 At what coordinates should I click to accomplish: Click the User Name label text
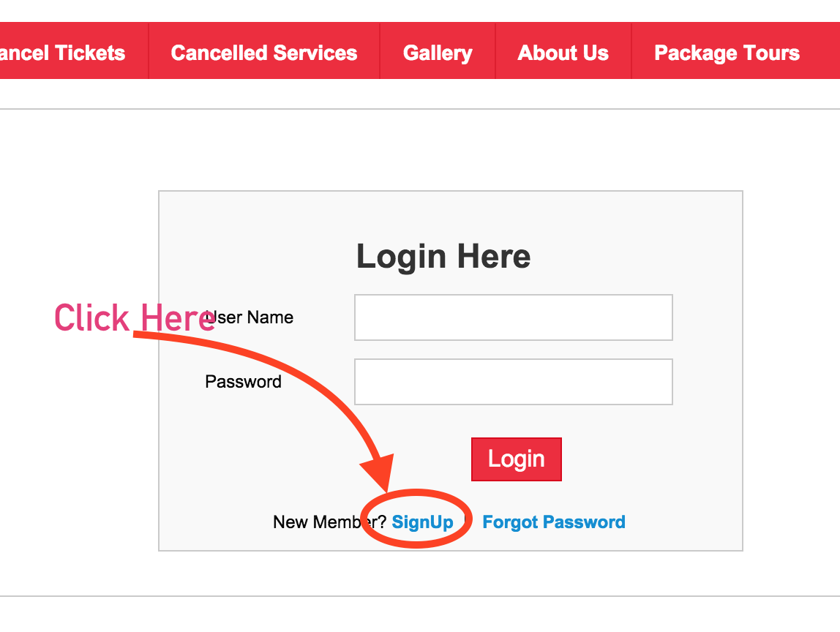coord(250,317)
